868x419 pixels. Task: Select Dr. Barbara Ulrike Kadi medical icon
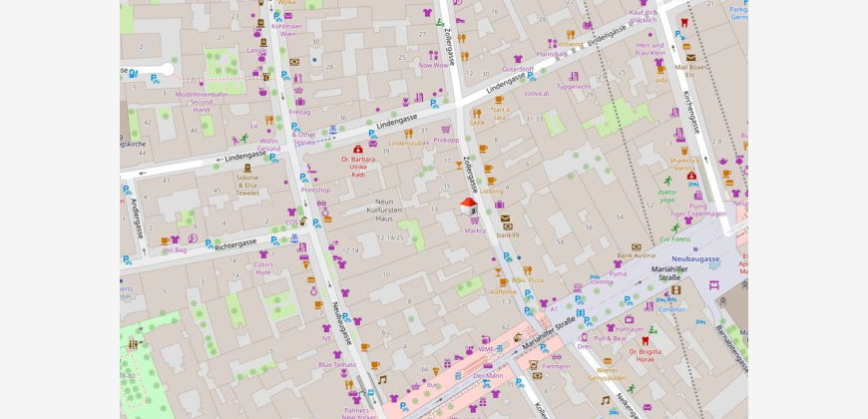tap(358, 150)
